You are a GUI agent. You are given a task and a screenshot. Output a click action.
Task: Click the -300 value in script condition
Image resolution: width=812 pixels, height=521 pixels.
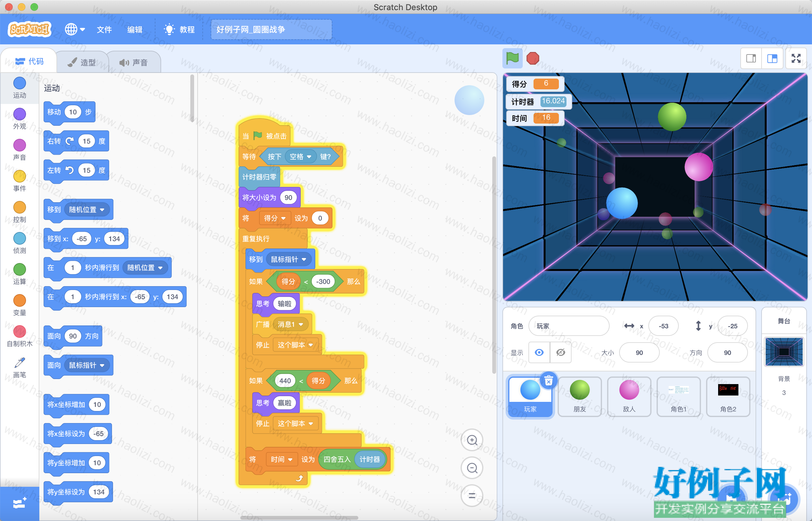coord(323,281)
